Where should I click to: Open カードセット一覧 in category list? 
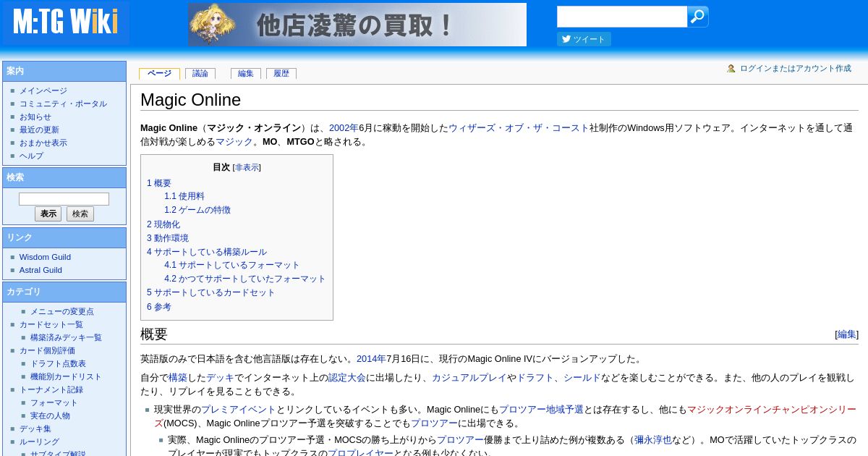[x=51, y=324]
